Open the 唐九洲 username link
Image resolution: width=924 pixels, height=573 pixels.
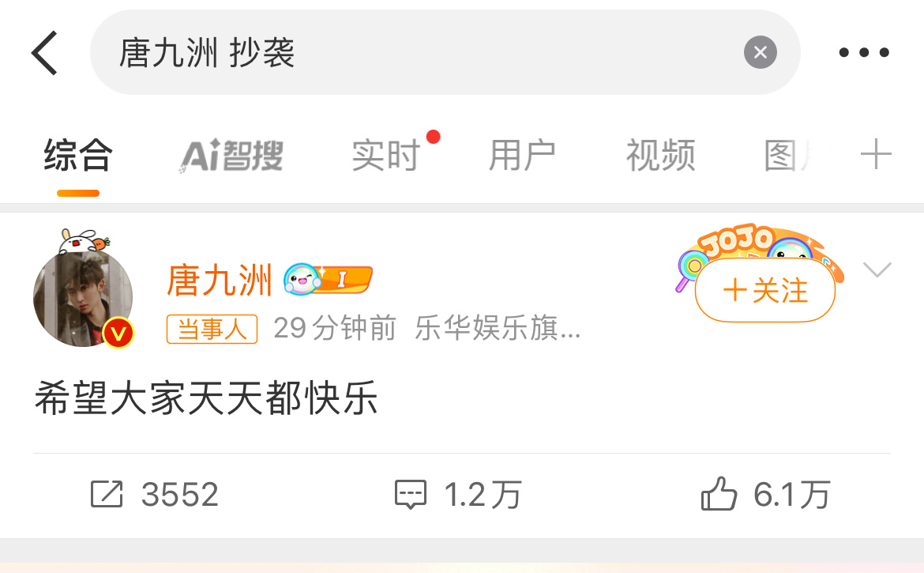tap(220, 280)
